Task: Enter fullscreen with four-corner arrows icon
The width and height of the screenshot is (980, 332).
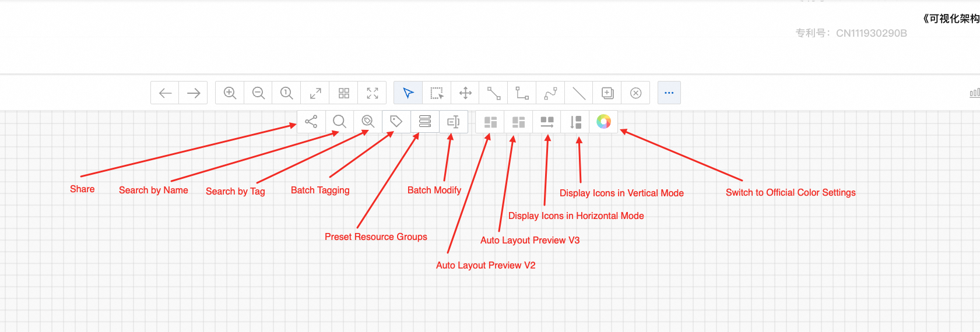Action: (x=373, y=93)
